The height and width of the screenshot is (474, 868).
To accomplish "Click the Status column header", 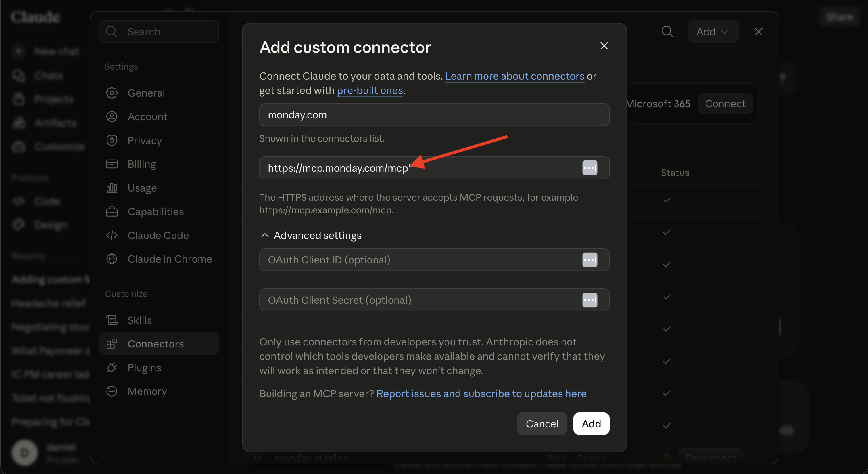I will (x=675, y=173).
